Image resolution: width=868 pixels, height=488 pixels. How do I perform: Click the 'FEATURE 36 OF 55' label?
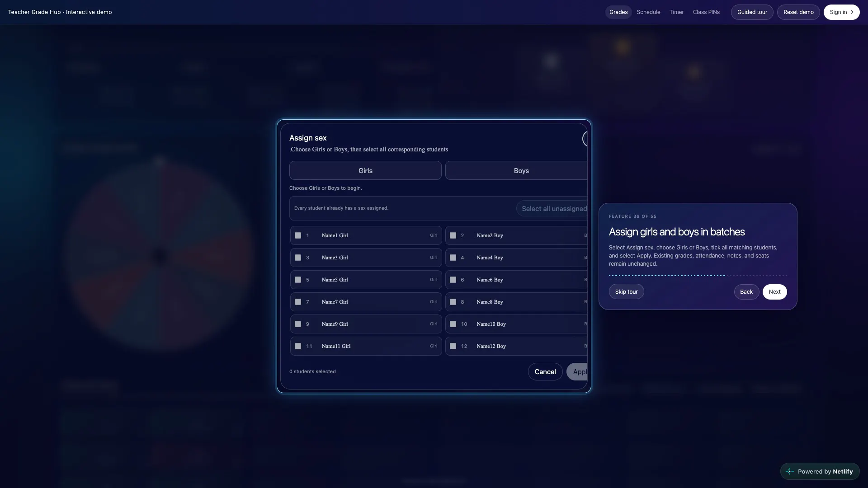coord(632,216)
